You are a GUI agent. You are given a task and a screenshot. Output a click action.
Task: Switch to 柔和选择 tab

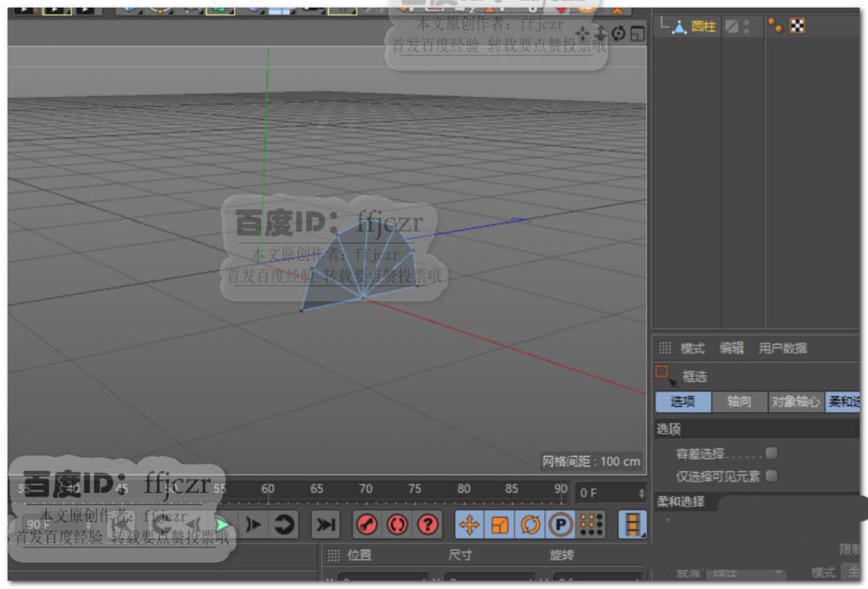[x=843, y=402]
